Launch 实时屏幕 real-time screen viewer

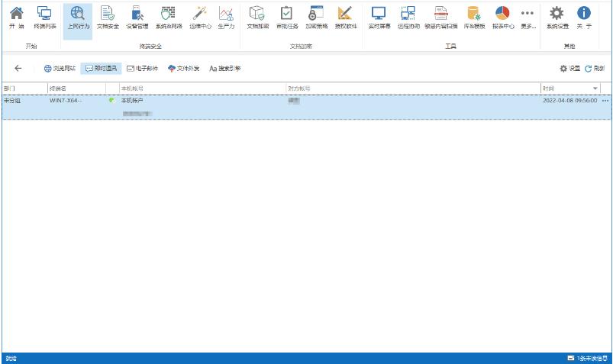pos(379,18)
